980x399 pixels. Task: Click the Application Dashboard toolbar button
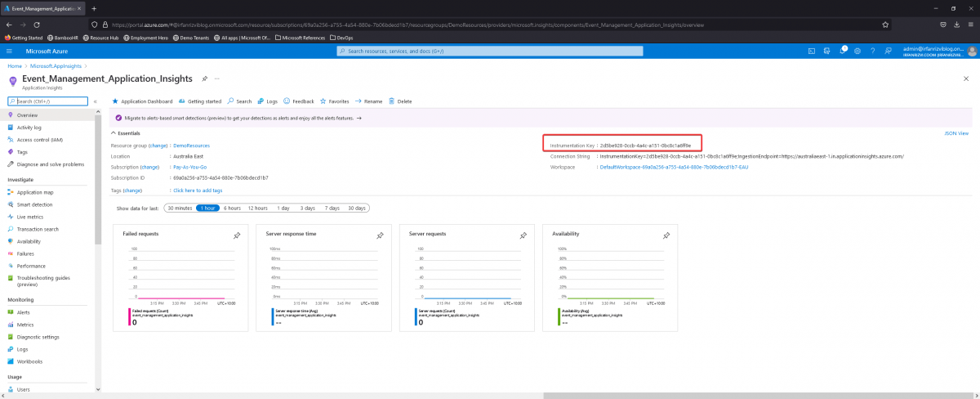click(142, 101)
